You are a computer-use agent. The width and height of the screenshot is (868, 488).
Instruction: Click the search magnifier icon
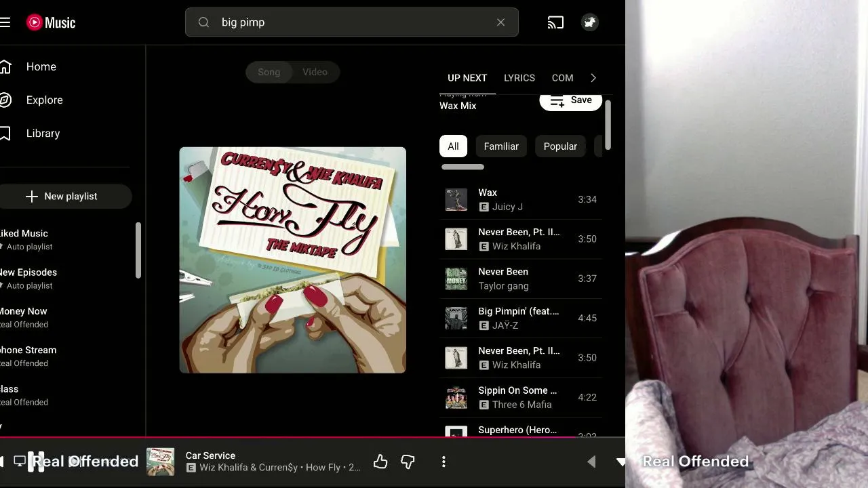203,22
